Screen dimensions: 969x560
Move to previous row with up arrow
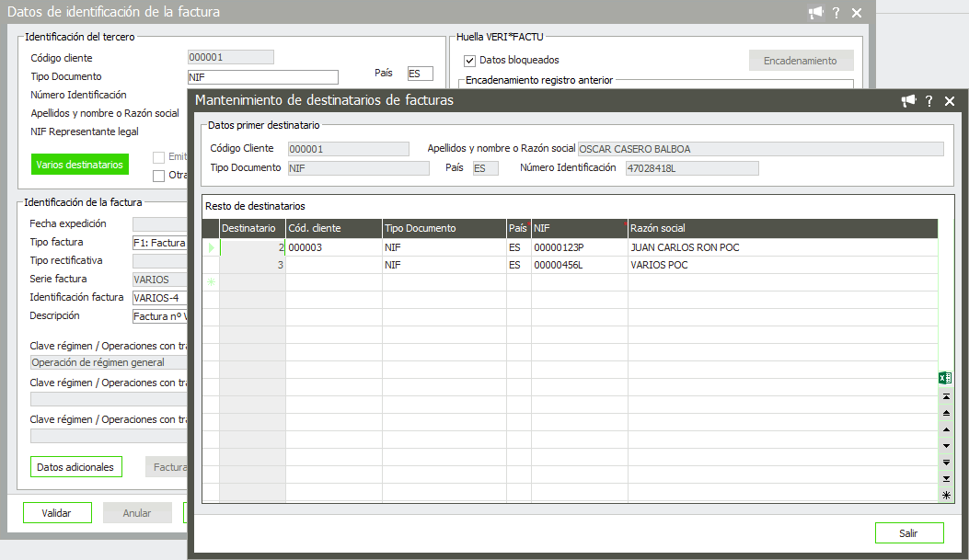[946, 429]
